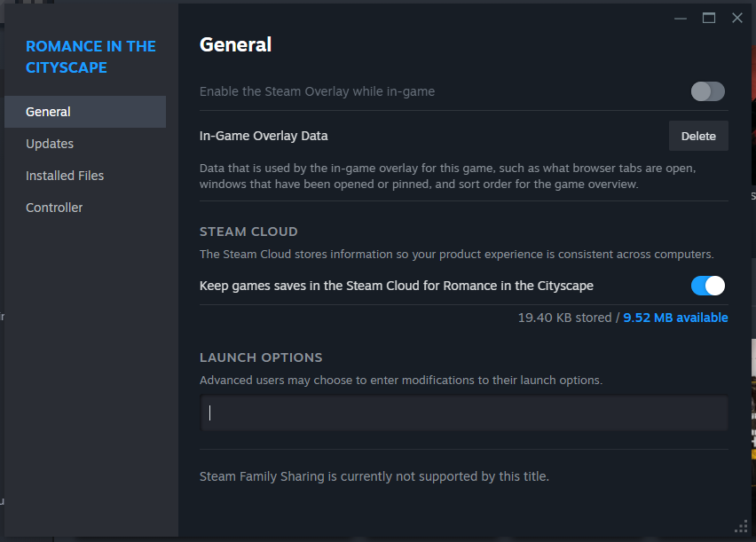Close the properties window

(x=737, y=19)
